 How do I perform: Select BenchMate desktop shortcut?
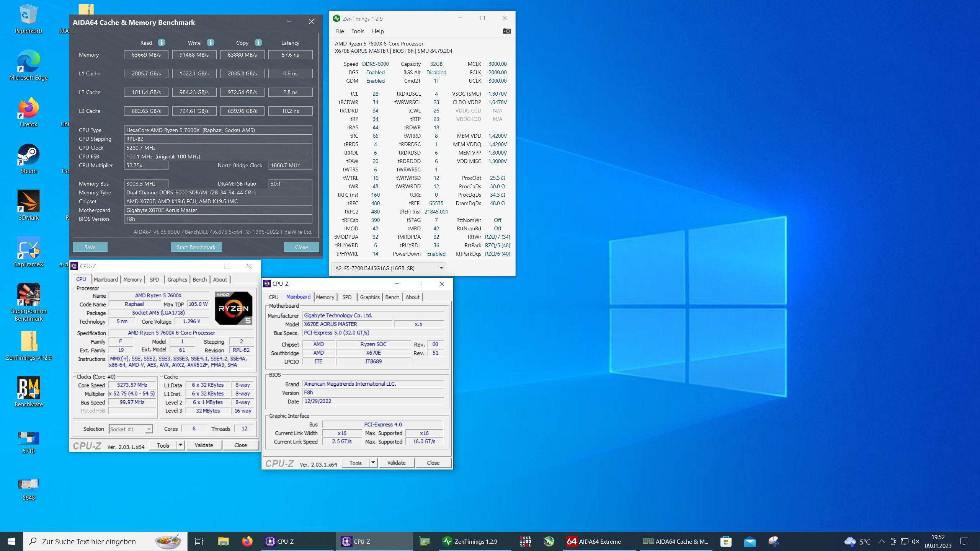point(28,392)
